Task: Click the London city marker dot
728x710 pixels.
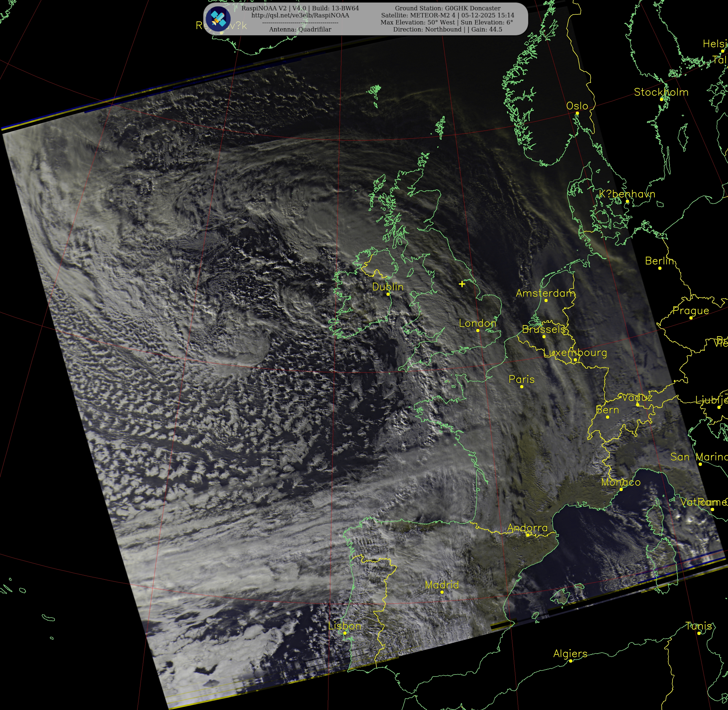Action: click(x=478, y=330)
